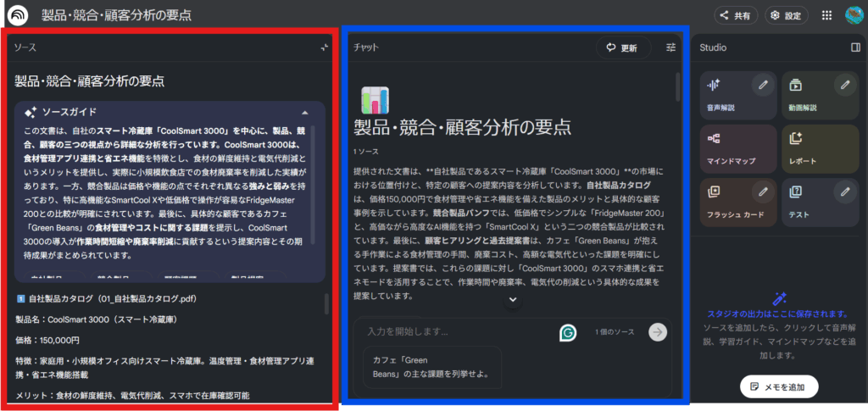Open the Google apps grid icon
Image resolution: width=868 pixels, height=411 pixels.
point(827,15)
